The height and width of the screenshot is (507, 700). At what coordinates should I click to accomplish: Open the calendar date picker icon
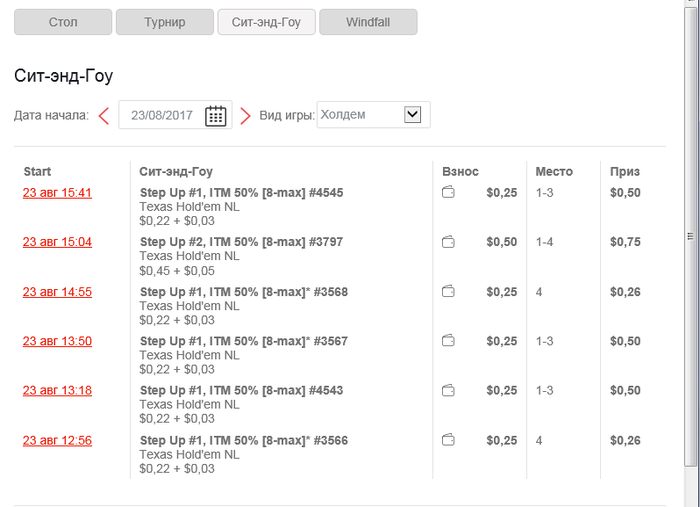coord(215,116)
